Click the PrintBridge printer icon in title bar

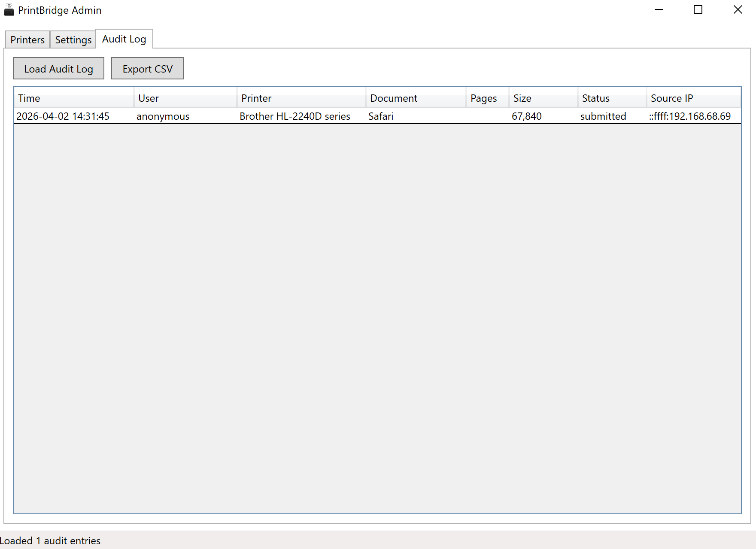(9, 9)
